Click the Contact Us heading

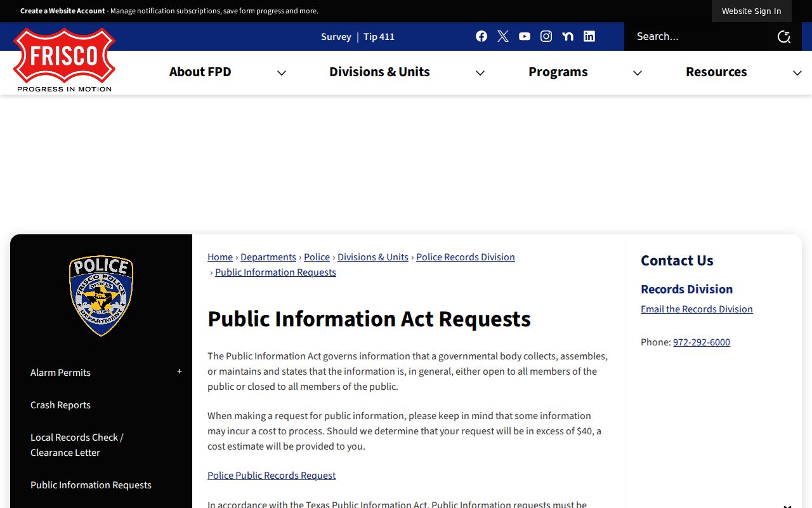tap(677, 260)
